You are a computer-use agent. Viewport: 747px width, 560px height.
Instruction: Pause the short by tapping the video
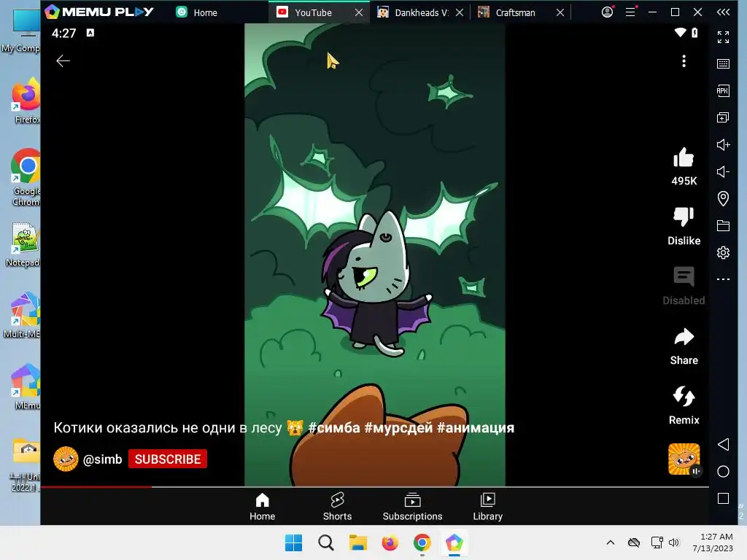point(374,254)
